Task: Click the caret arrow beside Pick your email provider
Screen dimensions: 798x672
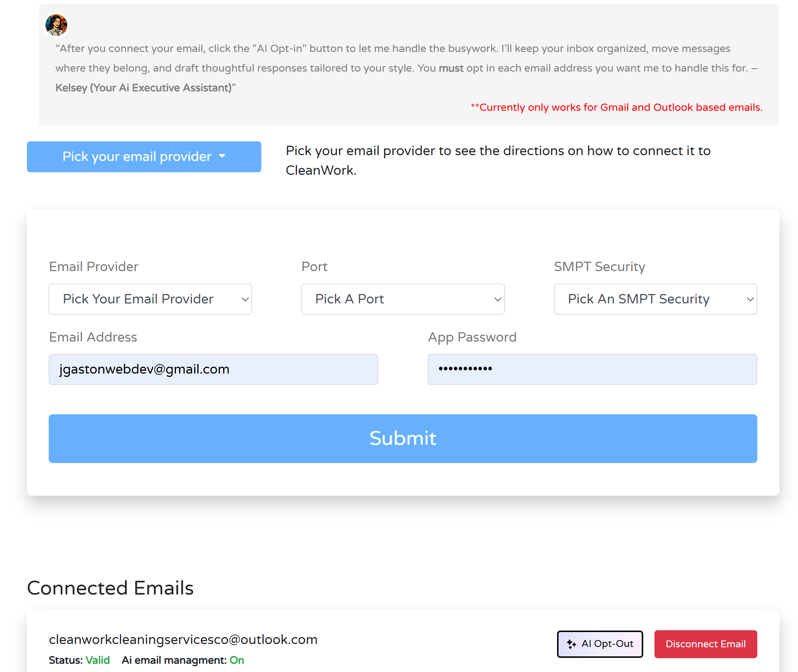Action: pyautogui.click(x=222, y=156)
